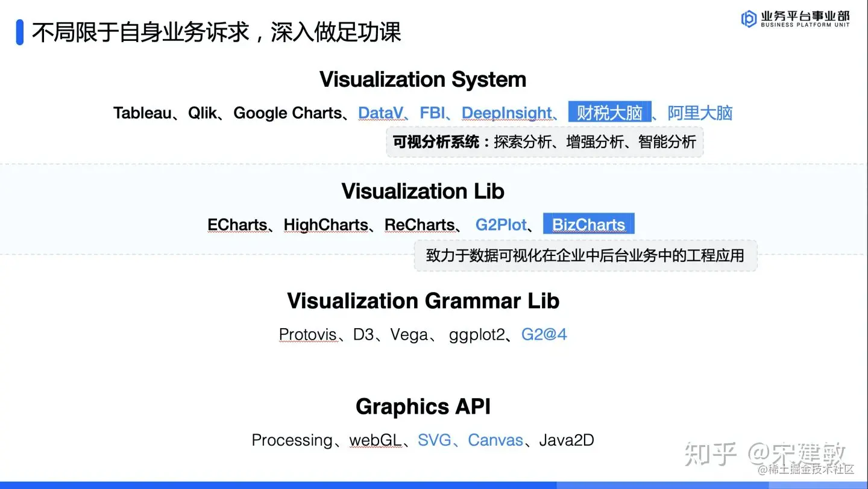Open the G2@4 link
The height and width of the screenshot is (489, 868).
(544, 334)
